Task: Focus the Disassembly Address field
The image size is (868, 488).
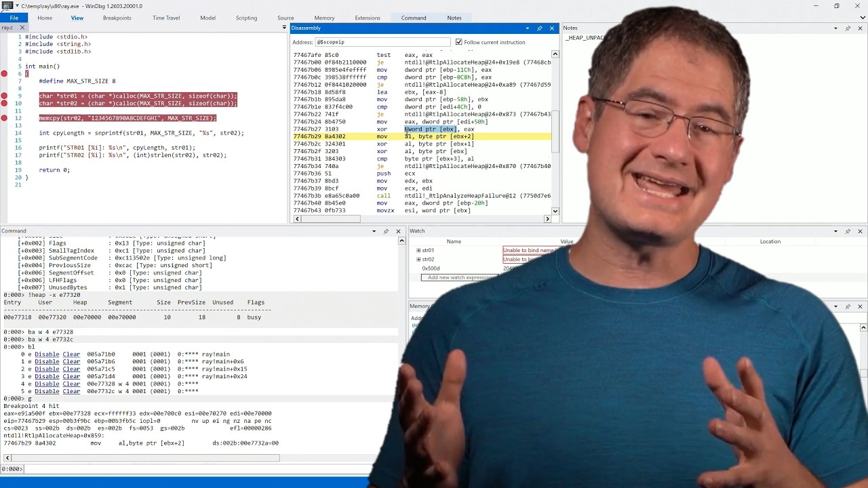Action: [x=382, y=42]
